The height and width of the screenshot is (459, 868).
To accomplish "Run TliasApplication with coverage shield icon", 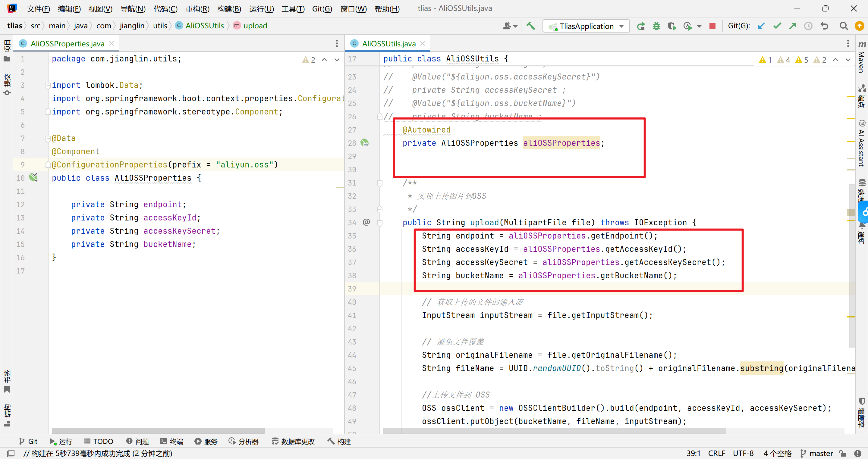I will pyautogui.click(x=671, y=26).
